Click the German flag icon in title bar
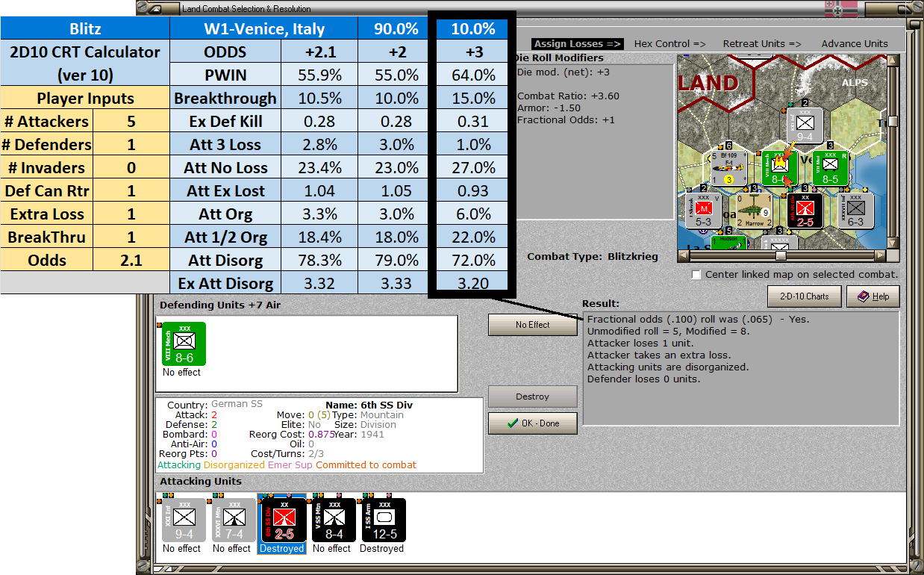 click(841, 8)
